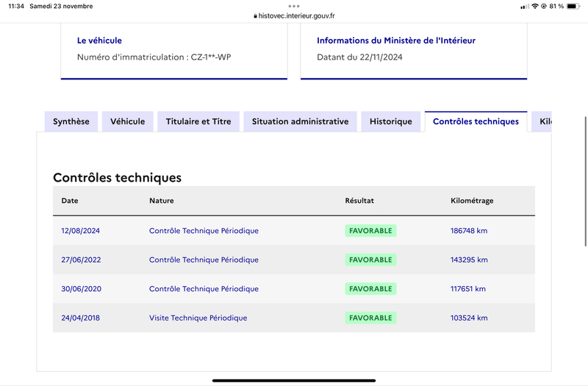The image size is (588, 386).
Task: Click the 186748 km mileage value
Action: pos(469,231)
